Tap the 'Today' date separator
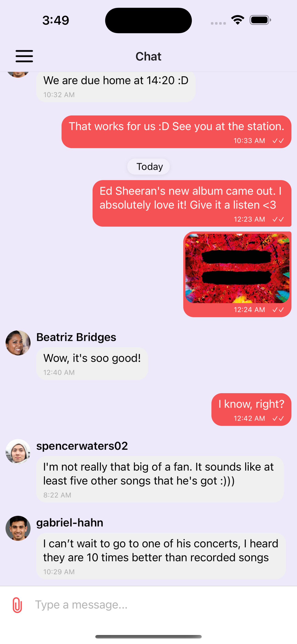 (x=148, y=167)
